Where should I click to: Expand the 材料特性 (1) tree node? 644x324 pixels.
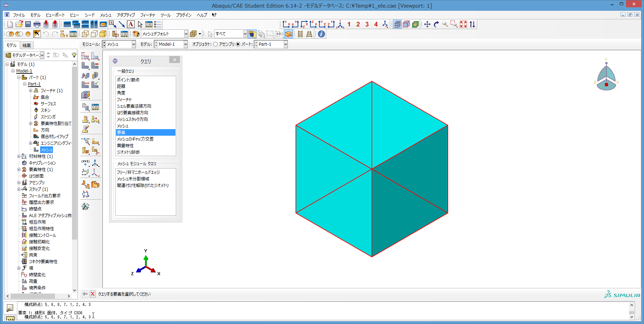19,156
